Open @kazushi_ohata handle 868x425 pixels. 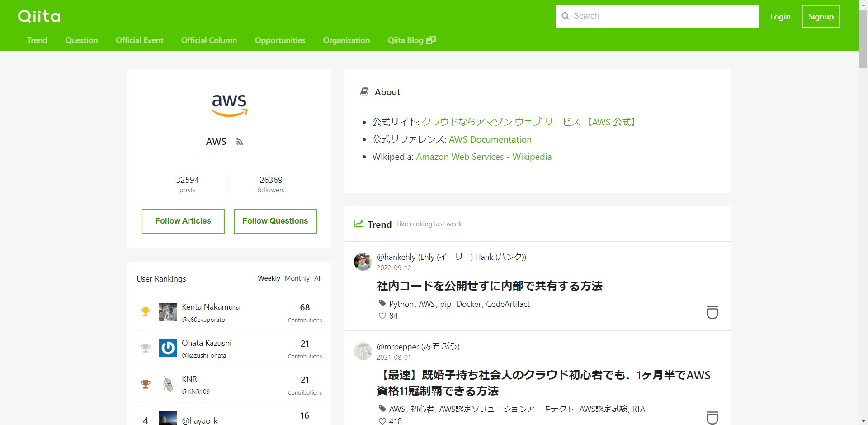point(204,356)
